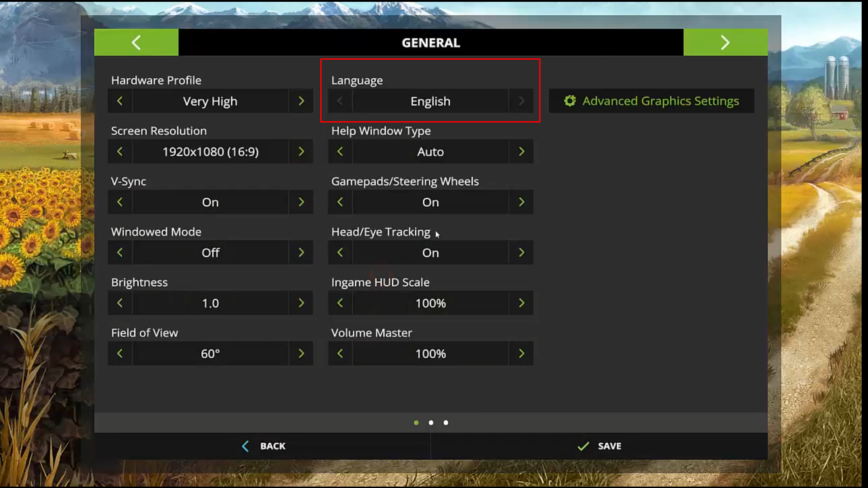Click the green checkmark save icon
868x488 pixels.
(x=583, y=446)
